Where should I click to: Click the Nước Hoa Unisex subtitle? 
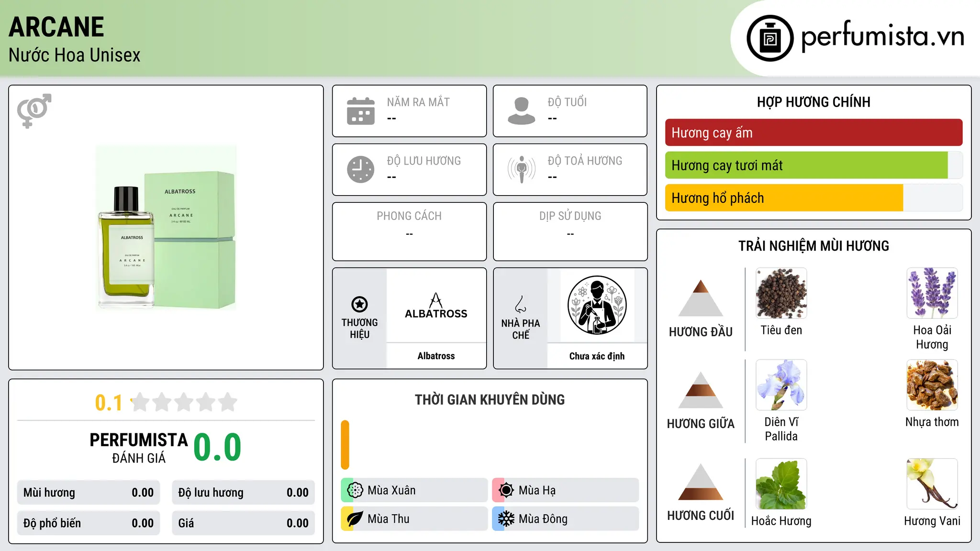point(75,55)
